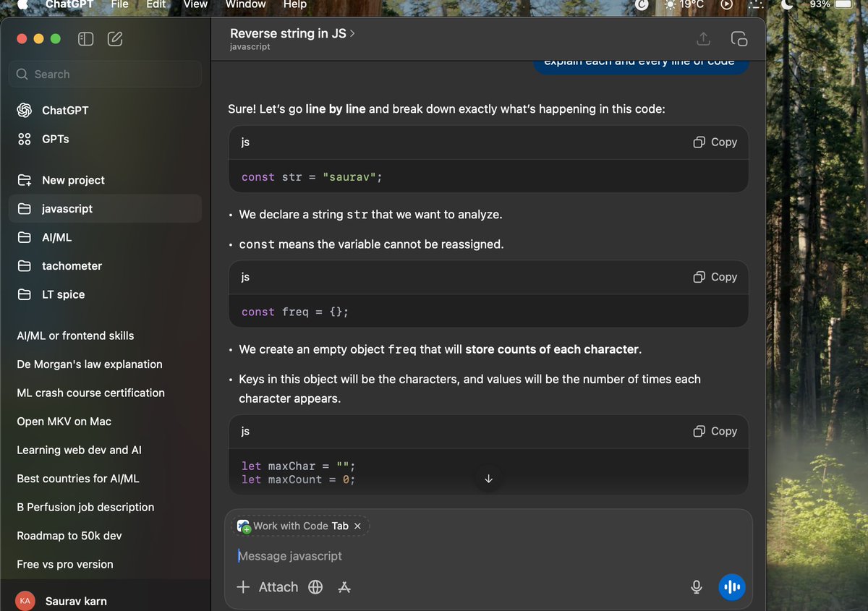Screen dimensions: 868x611
Task: Start voice mode with blue waveform button
Action: pos(732,587)
